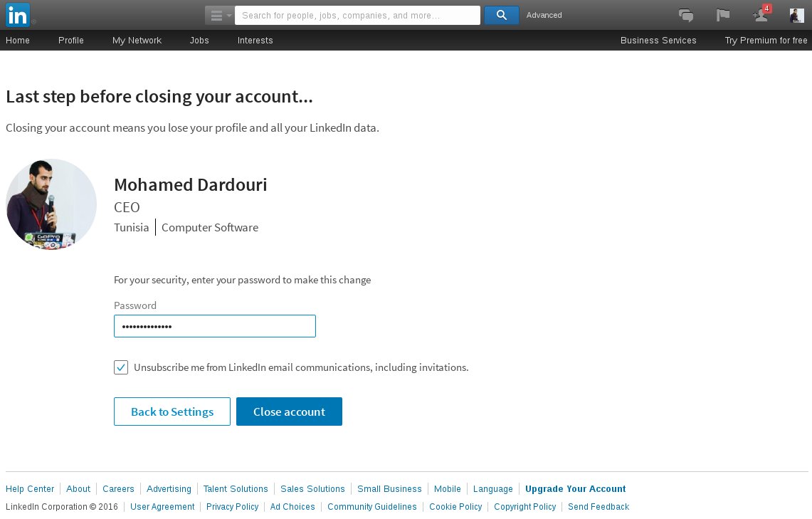812x519 pixels.
Task: Open the Careers footer link
Action: pyautogui.click(x=118, y=489)
